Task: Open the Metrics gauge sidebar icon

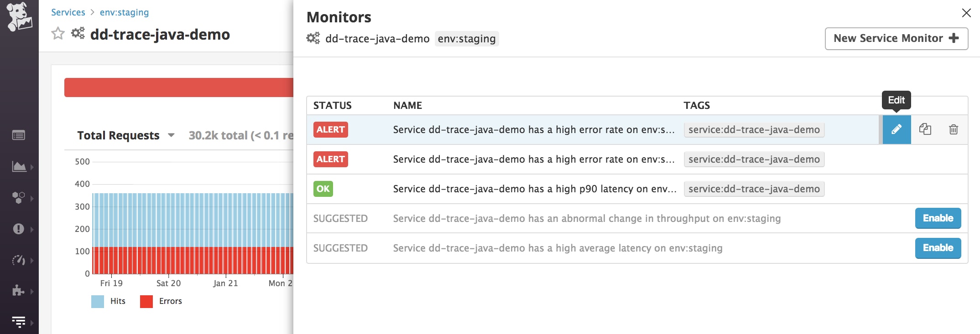Action: (x=19, y=260)
